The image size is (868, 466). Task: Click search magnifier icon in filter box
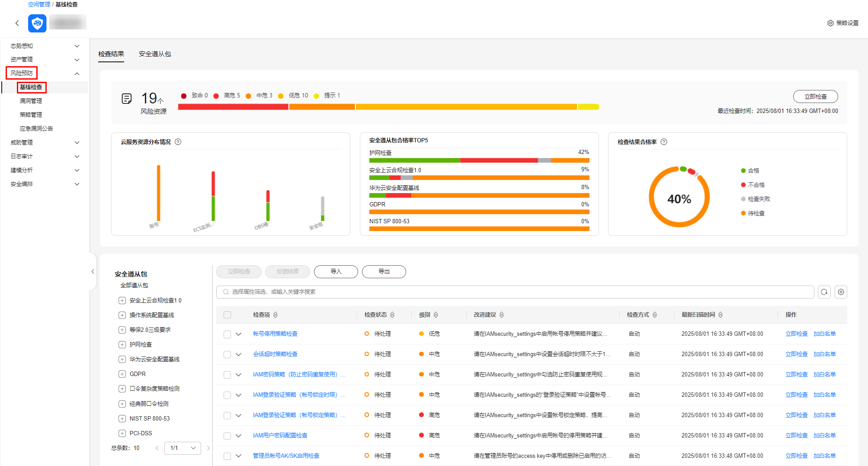point(226,292)
